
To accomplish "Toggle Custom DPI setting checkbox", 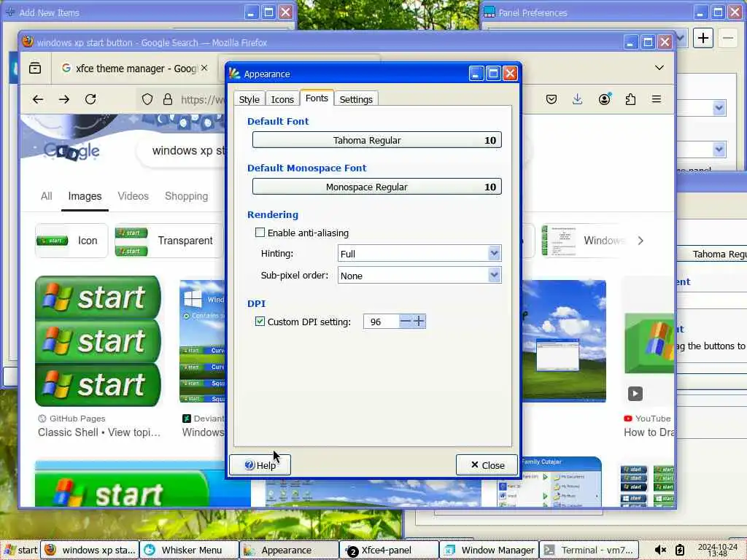I will pyautogui.click(x=260, y=322).
